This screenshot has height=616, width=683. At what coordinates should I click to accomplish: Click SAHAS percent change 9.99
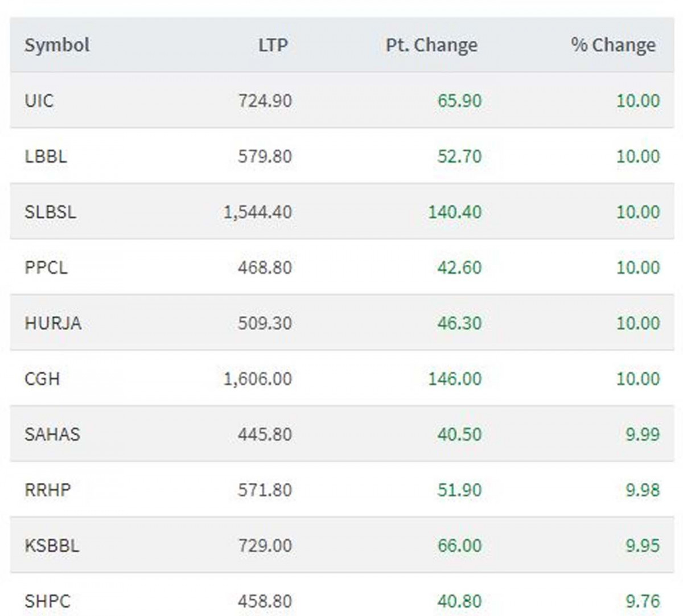click(x=643, y=434)
